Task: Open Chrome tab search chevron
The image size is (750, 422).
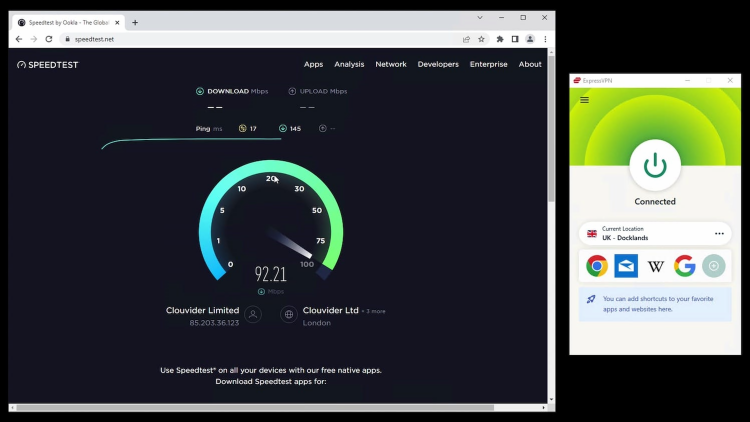Action: (x=480, y=18)
